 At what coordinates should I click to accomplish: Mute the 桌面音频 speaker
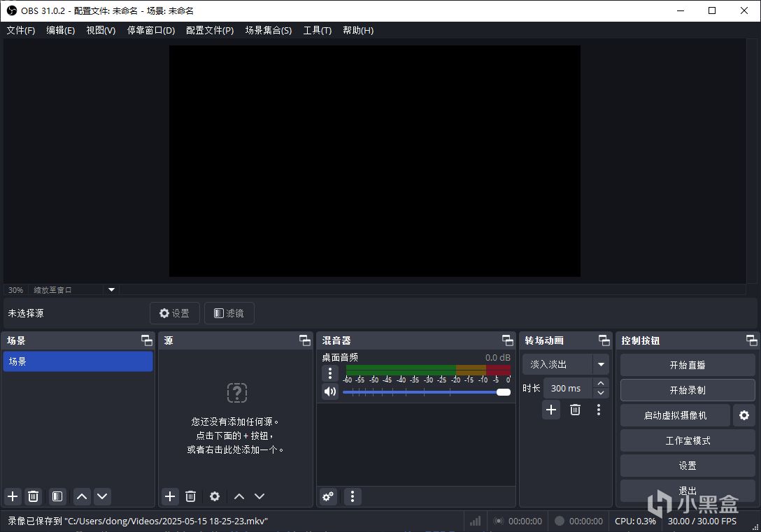click(x=330, y=391)
